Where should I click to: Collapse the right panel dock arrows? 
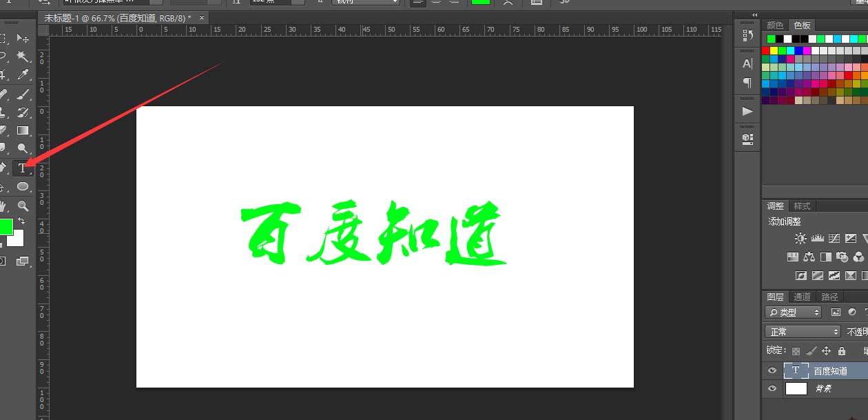[754, 14]
